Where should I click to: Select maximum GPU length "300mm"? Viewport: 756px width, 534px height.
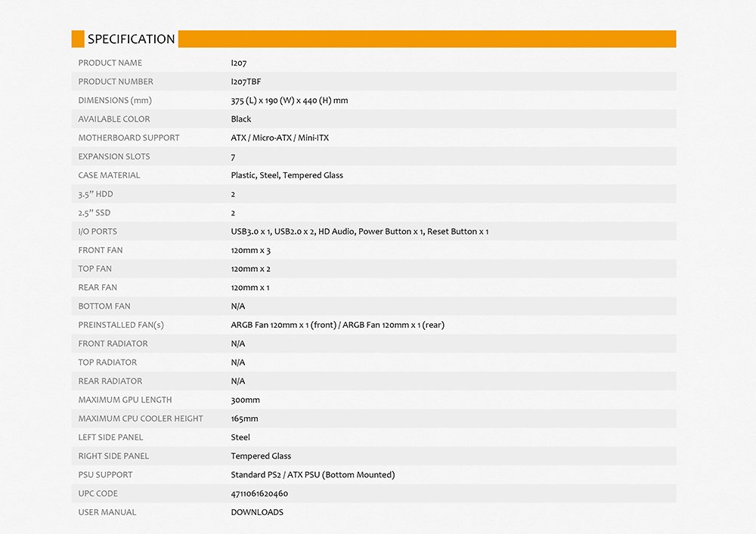(x=246, y=400)
